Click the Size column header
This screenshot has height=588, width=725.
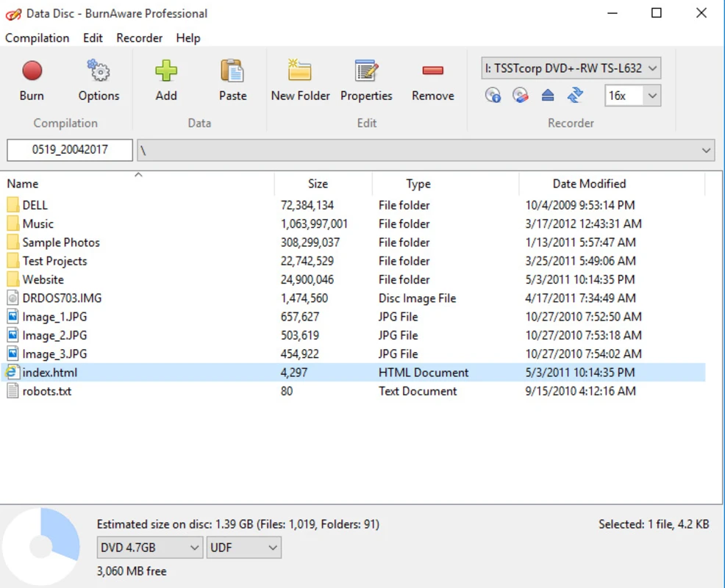[318, 184]
